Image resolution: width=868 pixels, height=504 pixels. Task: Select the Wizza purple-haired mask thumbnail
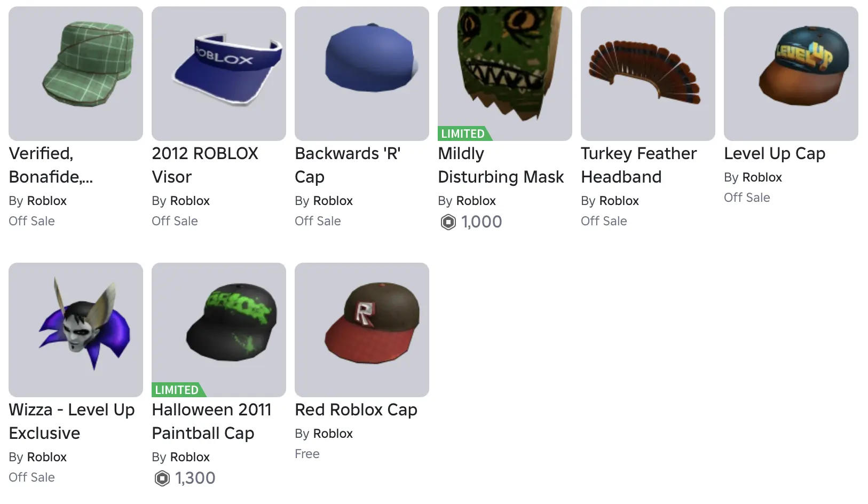pyautogui.click(x=76, y=330)
